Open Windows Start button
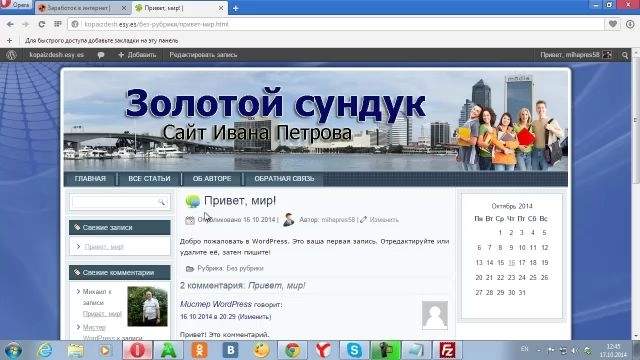 (13, 351)
